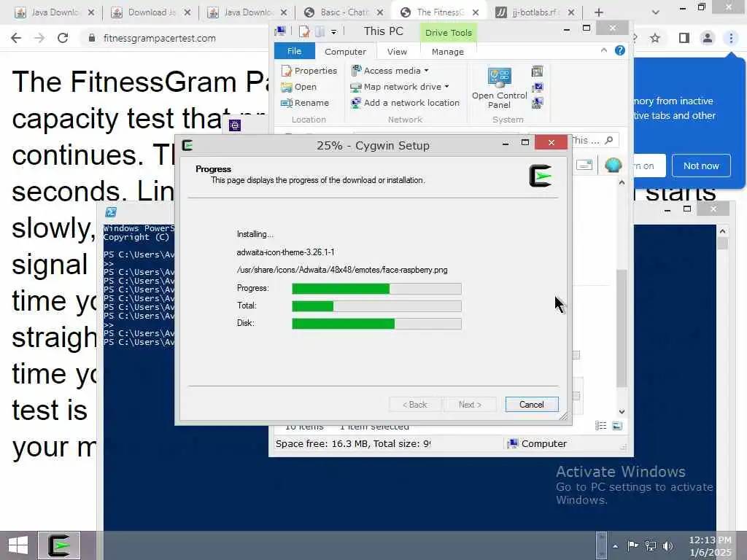Switch to details view icon in Explorer status bar
This screenshot has width=747, height=560.
pyautogui.click(x=601, y=426)
